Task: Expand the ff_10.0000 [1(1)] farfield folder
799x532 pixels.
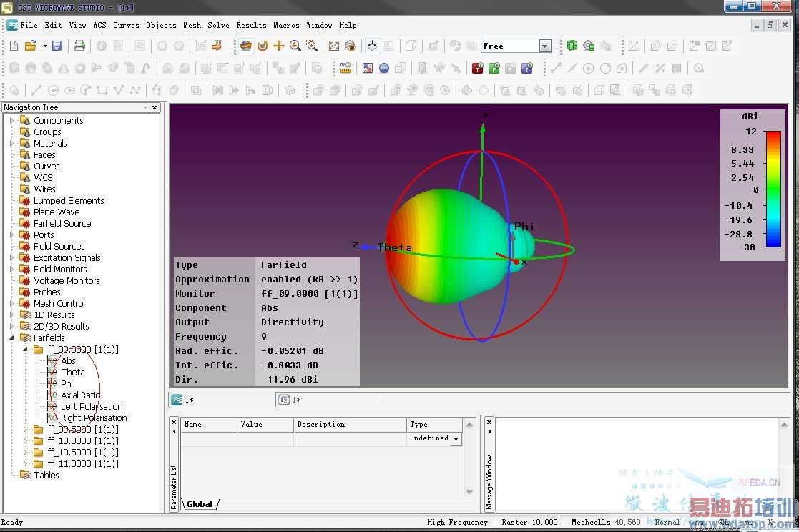Action: pyautogui.click(x=26, y=441)
